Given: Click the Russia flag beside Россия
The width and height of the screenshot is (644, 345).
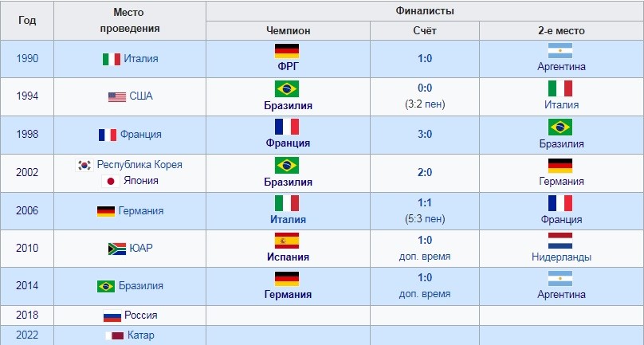Looking at the screenshot, I should click(x=112, y=316).
